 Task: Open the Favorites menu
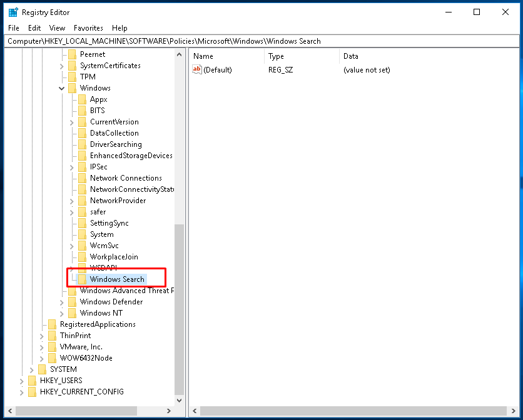tap(88, 28)
